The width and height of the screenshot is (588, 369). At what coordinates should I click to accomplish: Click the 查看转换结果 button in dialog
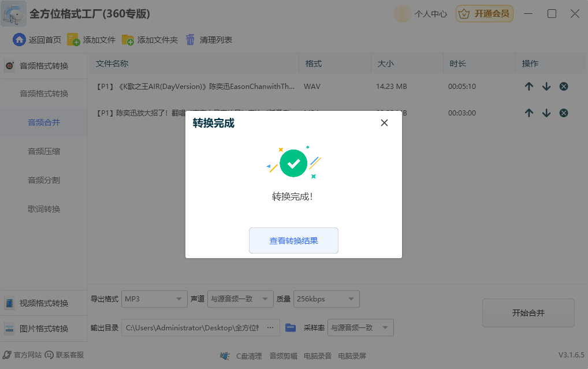pyautogui.click(x=293, y=241)
